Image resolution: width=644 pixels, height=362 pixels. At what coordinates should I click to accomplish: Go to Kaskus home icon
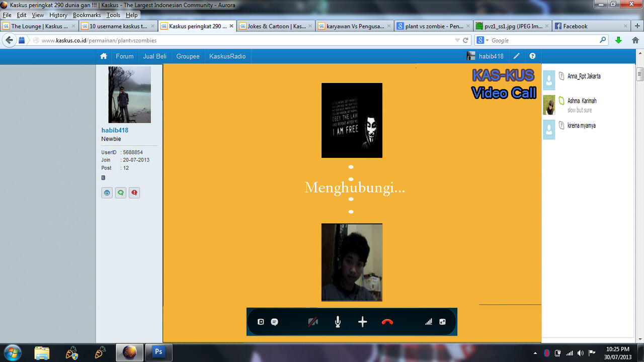(x=104, y=56)
